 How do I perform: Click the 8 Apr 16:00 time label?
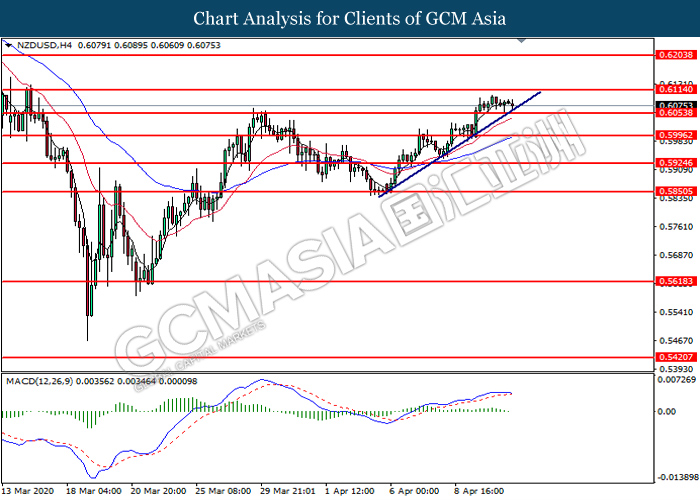[x=479, y=491]
